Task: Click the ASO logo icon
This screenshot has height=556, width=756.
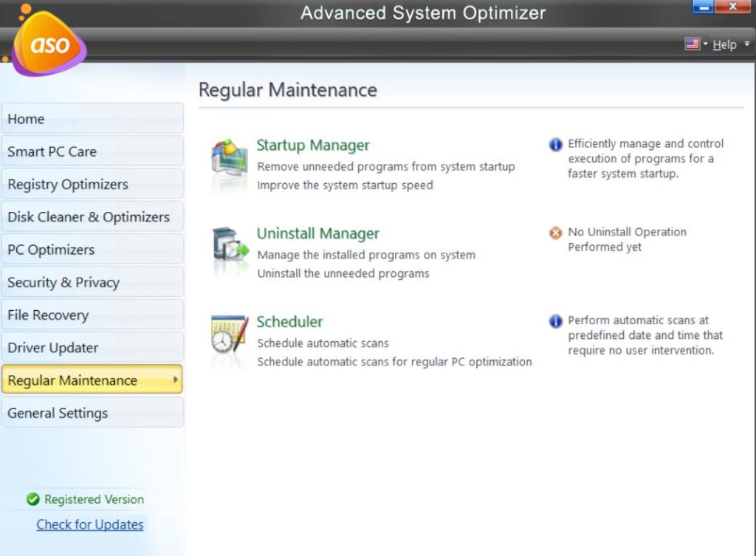Action: click(49, 44)
